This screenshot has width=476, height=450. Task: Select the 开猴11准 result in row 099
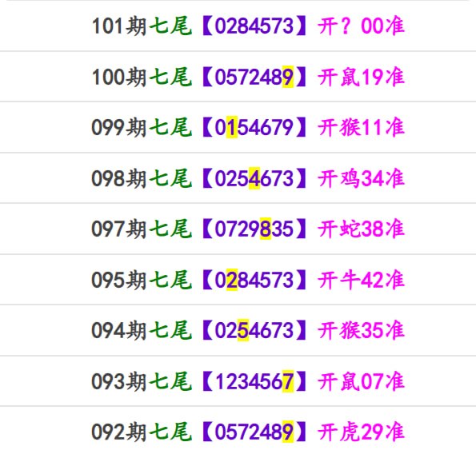362,127
